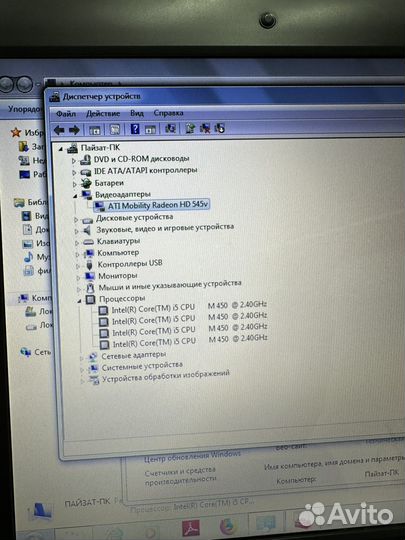Open the Файл menu
Image resolution: width=405 pixels, height=540 pixels.
pos(66,114)
